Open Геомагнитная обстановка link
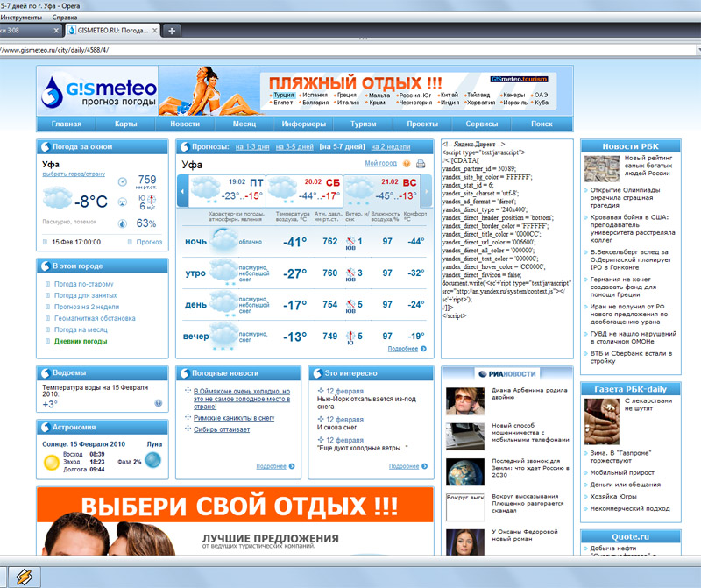The height and width of the screenshot is (588, 701). click(x=95, y=318)
